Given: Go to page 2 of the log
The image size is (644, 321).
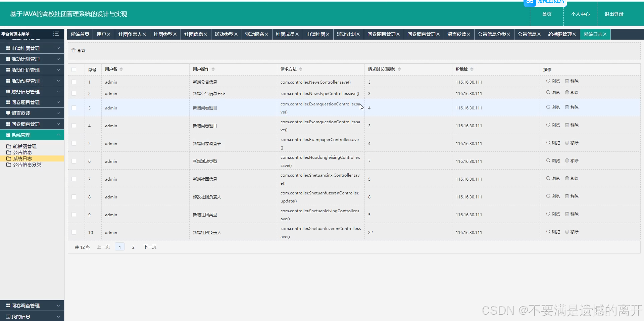Looking at the screenshot, I should [x=133, y=247].
